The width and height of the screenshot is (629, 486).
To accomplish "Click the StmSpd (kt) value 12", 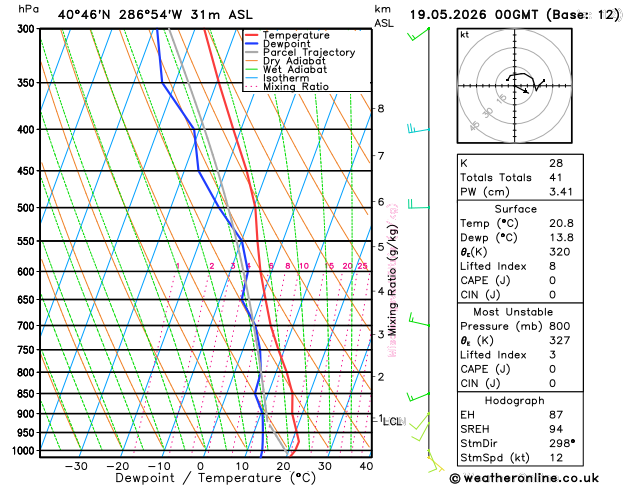I will (556, 458).
